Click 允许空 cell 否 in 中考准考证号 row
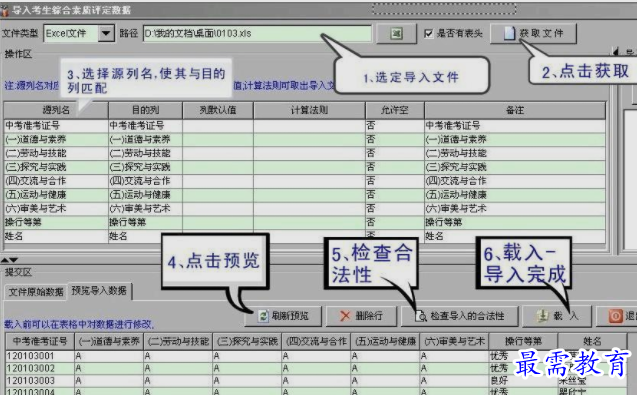Screen dimensions: 637x395 click(x=394, y=126)
